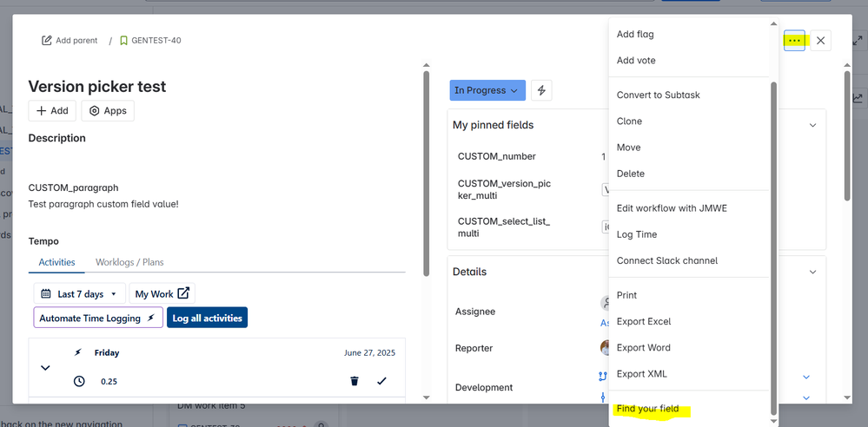Click the June 27, 2025 date
The image size is (868, 427).
pyautogui.click(x=370, y=353)
